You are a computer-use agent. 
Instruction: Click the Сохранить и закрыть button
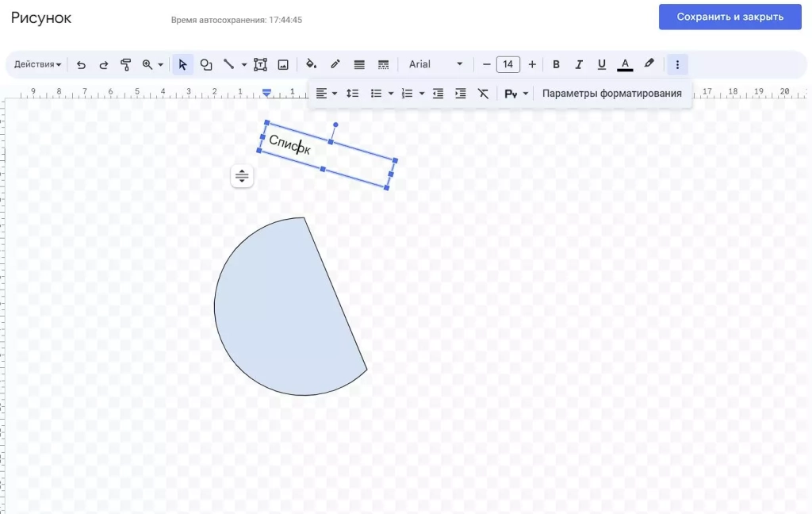pos(730,17)
